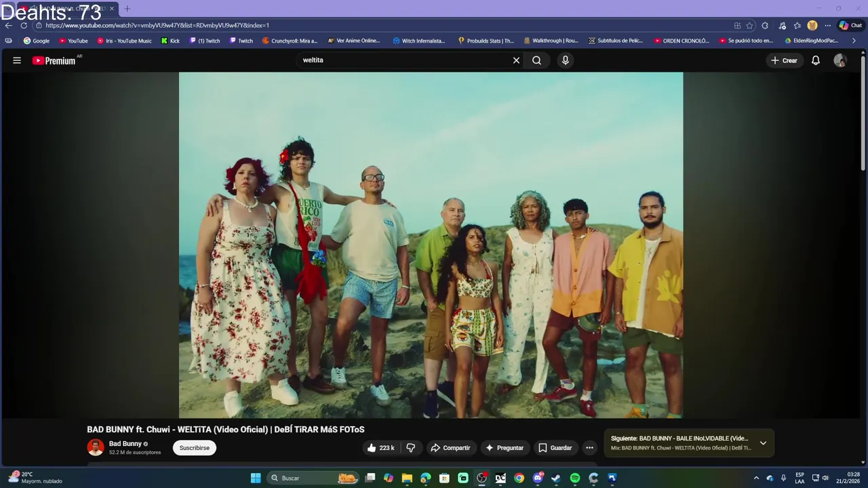868x488 pixels.
Task: Open a new browser tab
Action: [x=127, y=9]
